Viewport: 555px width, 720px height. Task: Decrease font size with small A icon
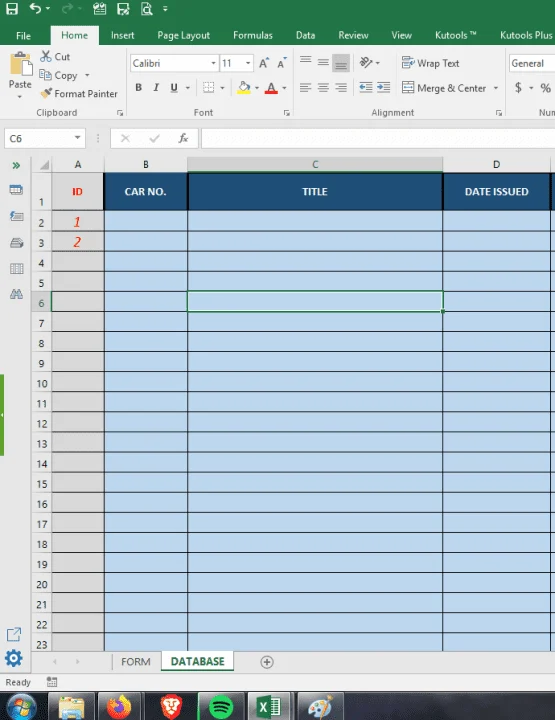click(281, 63)
